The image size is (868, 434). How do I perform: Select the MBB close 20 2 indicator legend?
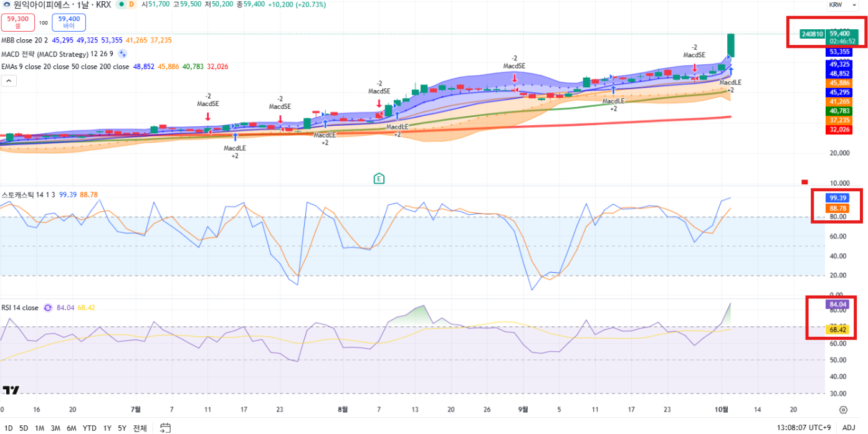click(x=26, y=40)
